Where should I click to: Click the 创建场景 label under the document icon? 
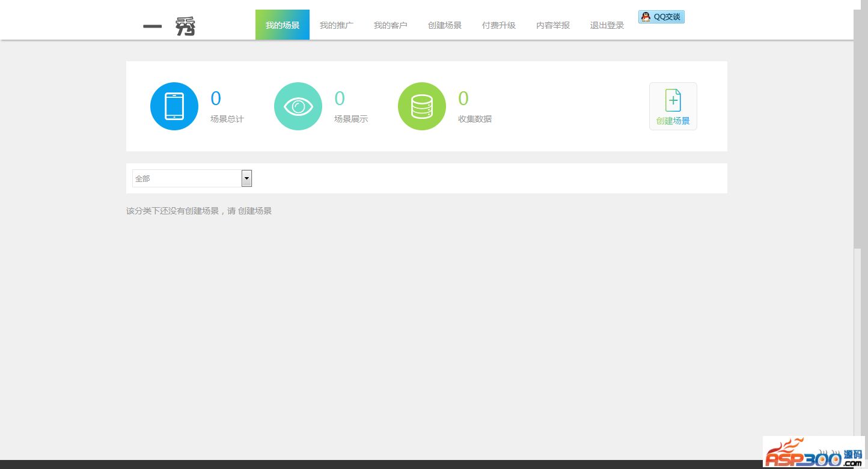(x=673, y=121)
